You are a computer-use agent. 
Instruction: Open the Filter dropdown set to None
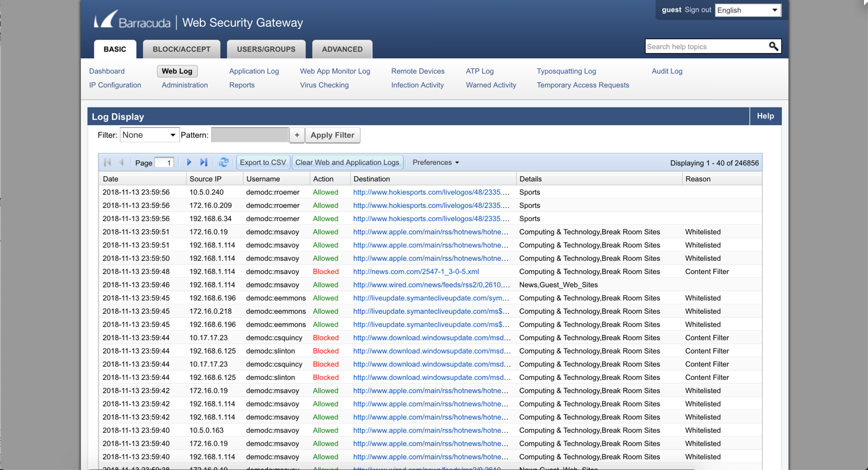149,135
